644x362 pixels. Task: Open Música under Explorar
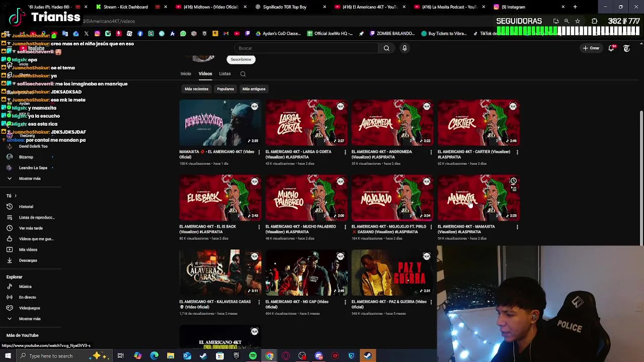coord(25,287)
